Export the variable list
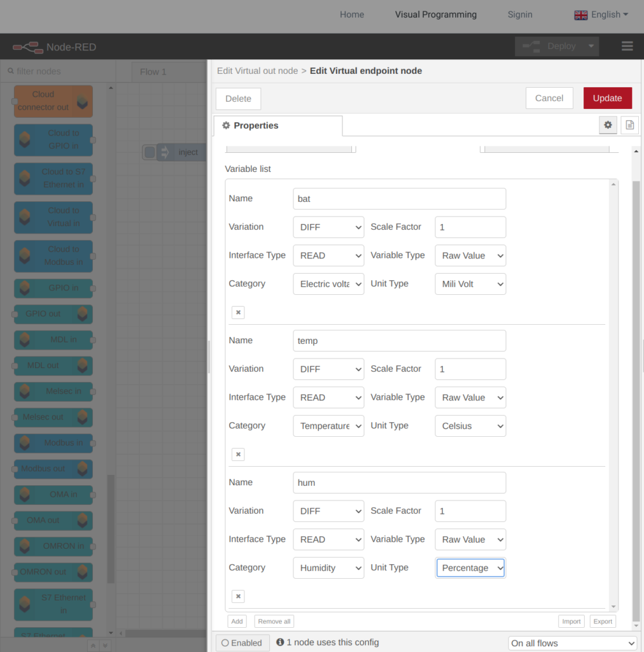This screenshot has height=652, width=644. coord(603,621)
